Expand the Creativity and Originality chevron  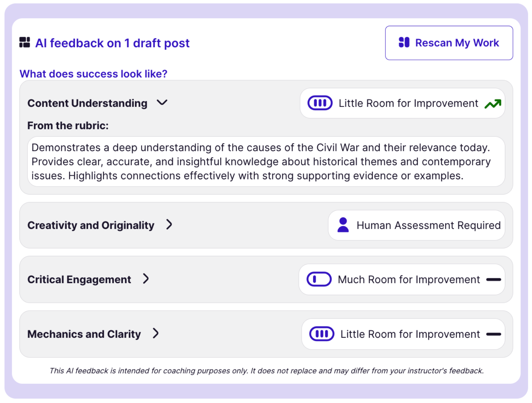(169, 225)
